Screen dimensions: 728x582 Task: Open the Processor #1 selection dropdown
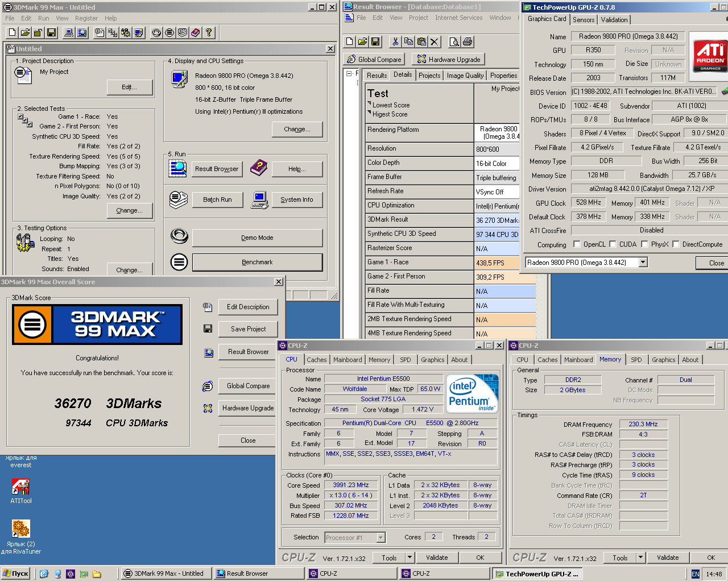pyautogui.click(x=381, y=538)
